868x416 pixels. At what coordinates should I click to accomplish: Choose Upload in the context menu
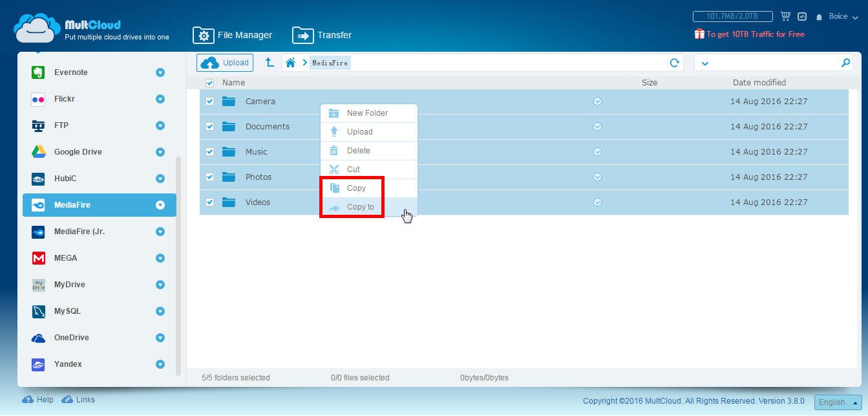coord(369,132)
